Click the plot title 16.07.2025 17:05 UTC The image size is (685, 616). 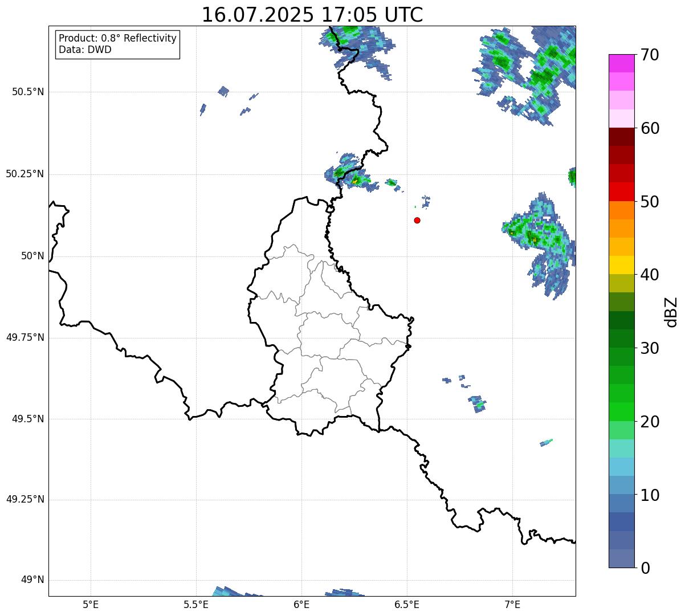[312, 15]
